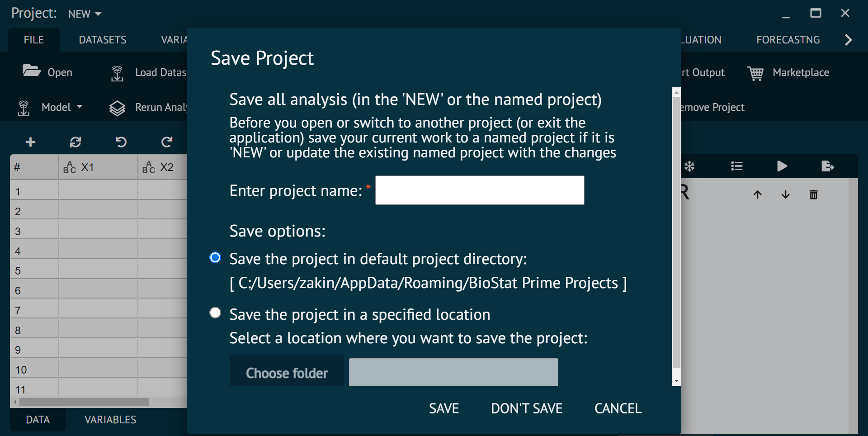The image size is (868, 436).
Task: Click the redo icon above the data grid
Action: 166,142
